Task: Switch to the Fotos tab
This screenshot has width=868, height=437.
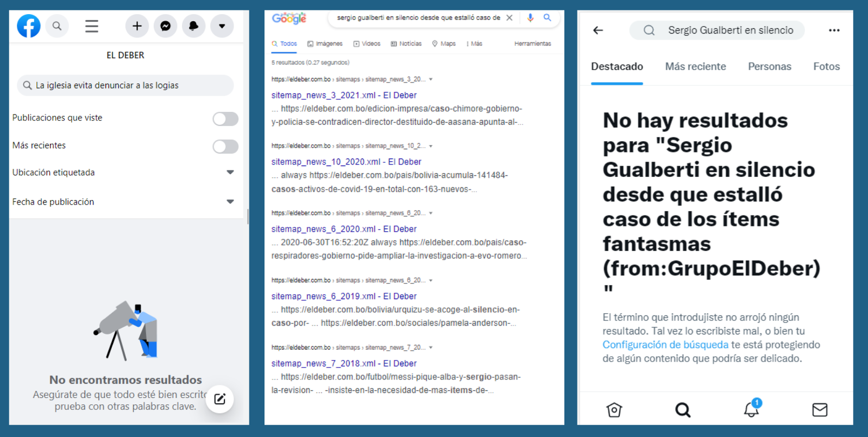Action: (x=826, y=67)
